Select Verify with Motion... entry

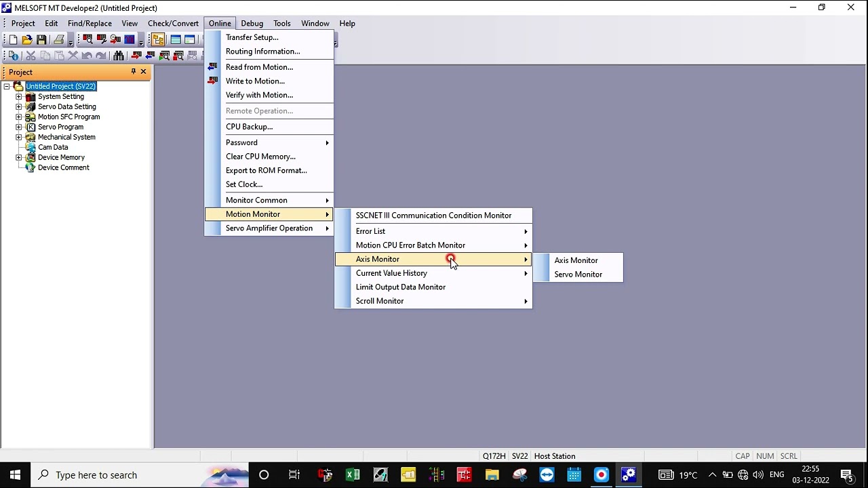269,95
